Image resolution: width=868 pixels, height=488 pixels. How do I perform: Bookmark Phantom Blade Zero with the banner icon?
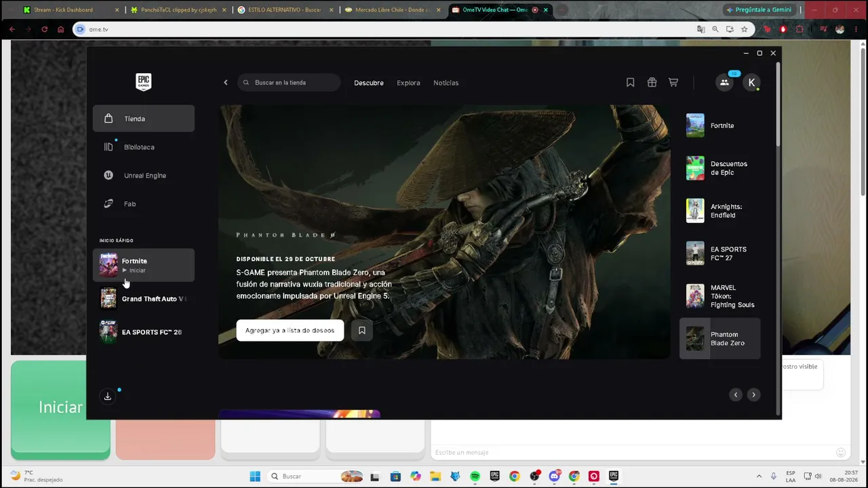coord(362,331)
